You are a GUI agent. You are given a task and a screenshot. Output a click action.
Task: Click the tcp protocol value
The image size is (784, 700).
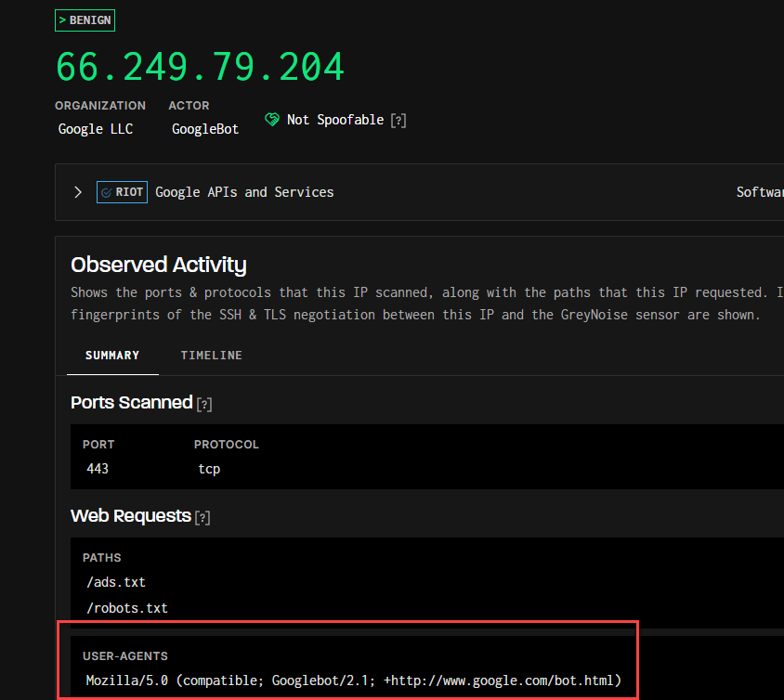[x=209, y=469]
